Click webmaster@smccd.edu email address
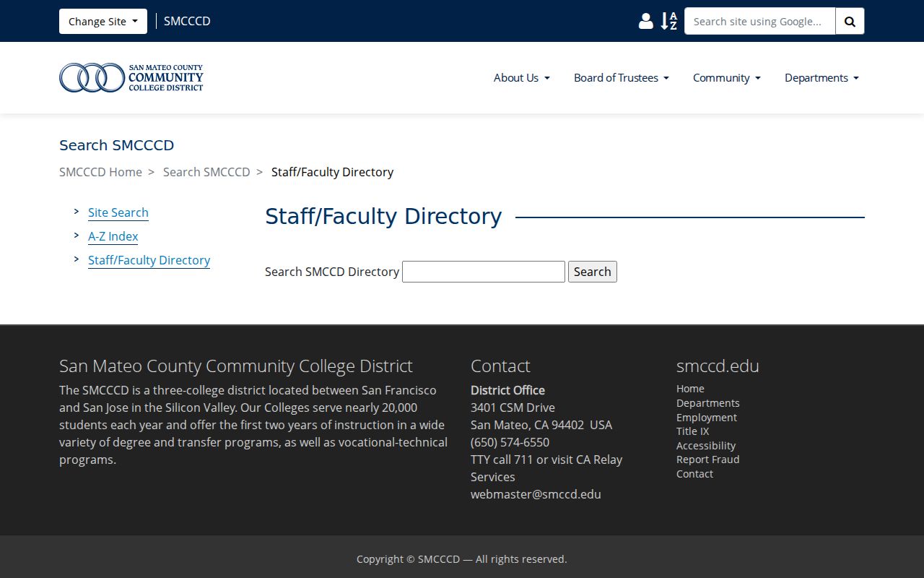Image resolution: width=924 pixels, height=578 pixels. 536,494
